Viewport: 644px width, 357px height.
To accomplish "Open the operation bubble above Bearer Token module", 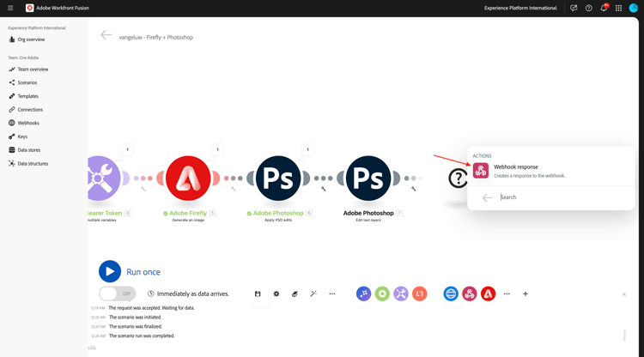I will tap(127, 149).
